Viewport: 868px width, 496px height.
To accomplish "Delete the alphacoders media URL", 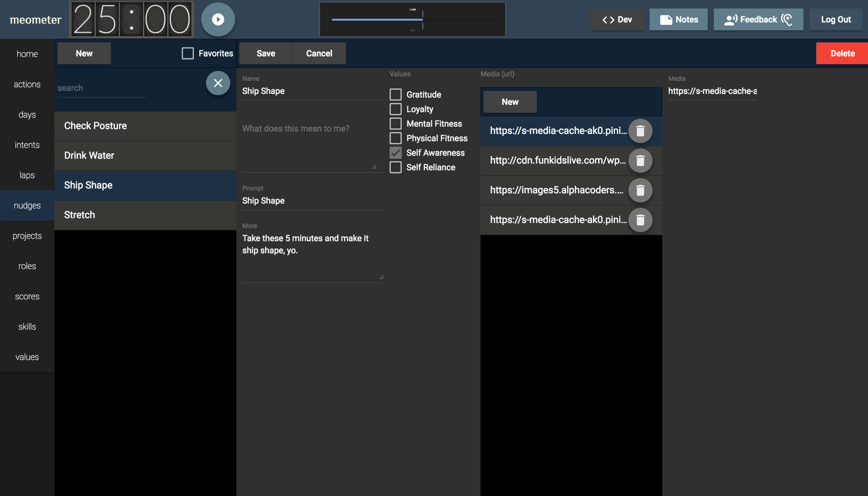I will coord(640,190).
